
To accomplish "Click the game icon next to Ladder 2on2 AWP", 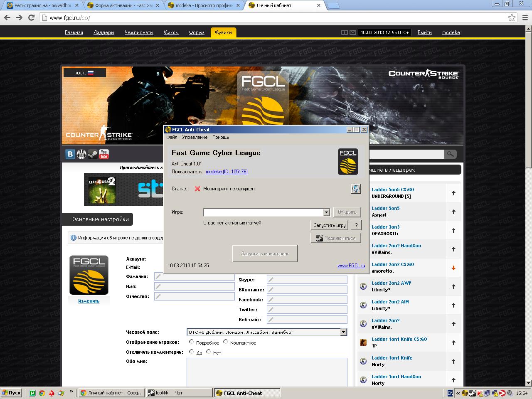I will 363,286.
